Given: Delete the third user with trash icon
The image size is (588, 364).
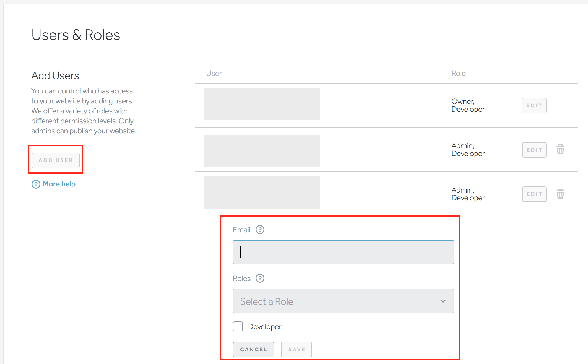Looking at the screenshot, I should 560,194.
